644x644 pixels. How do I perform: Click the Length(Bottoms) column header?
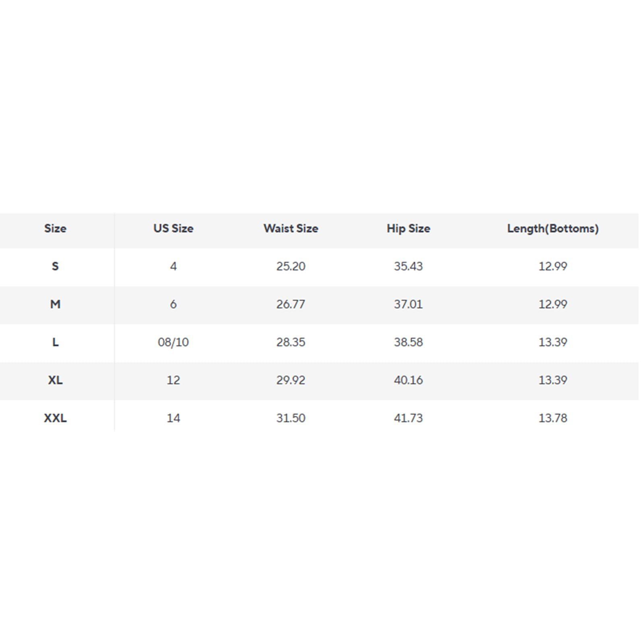[x=553, y=229]
